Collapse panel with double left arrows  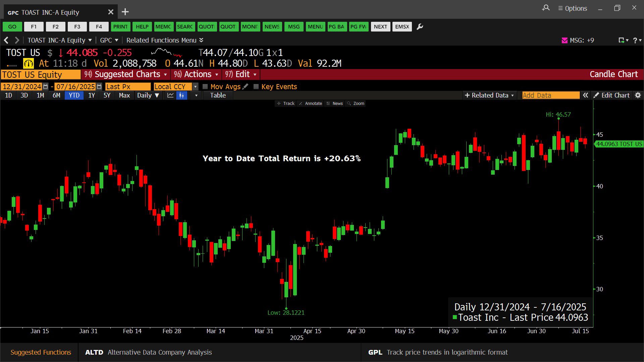click(x=585, y=96)
